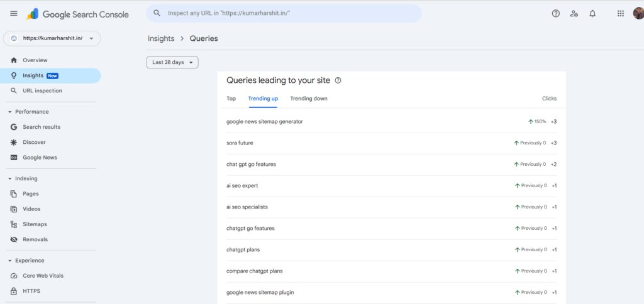The width and height of the screenshot is (644, 304).
Task: Click the Clicks column header
Action: [549, 99]
